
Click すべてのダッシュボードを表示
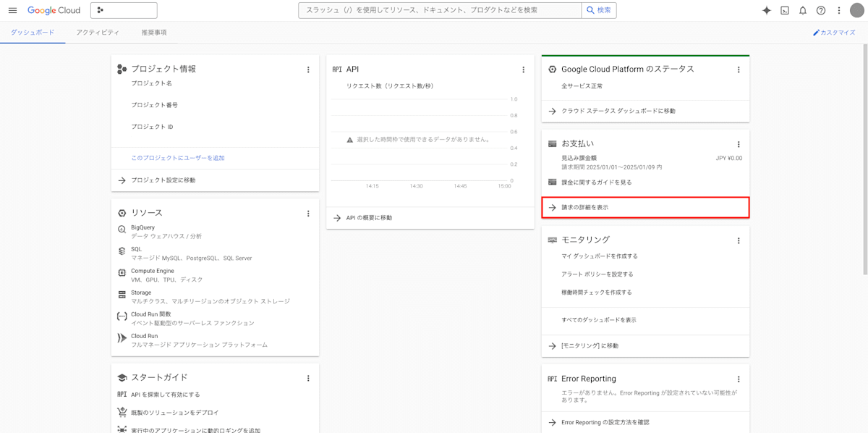599,320
